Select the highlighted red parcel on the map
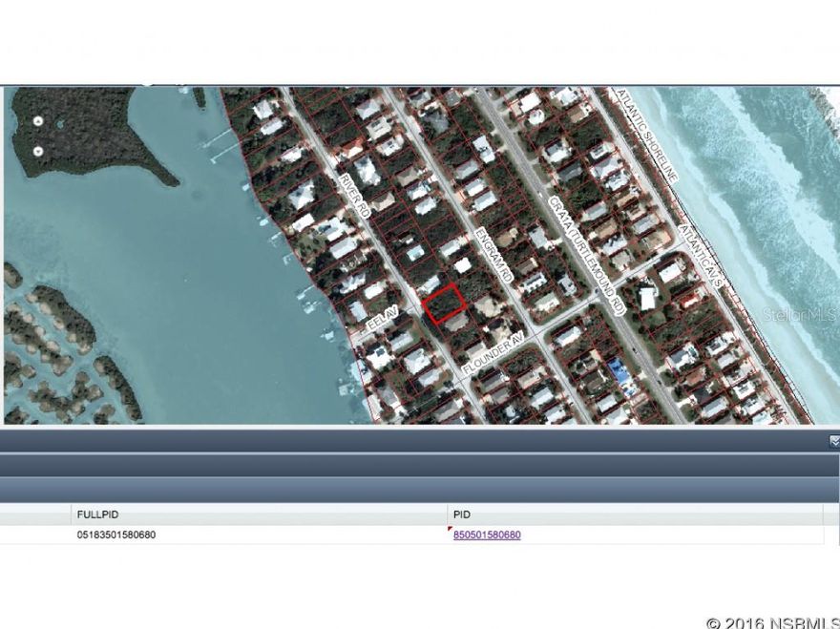840x629 pixels. (444, 304)
